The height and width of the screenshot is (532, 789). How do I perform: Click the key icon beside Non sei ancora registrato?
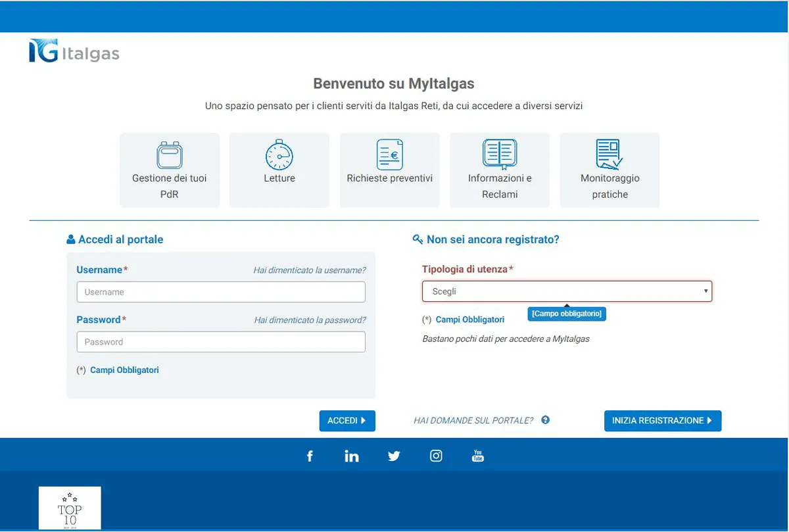click(x=418, y=240)
